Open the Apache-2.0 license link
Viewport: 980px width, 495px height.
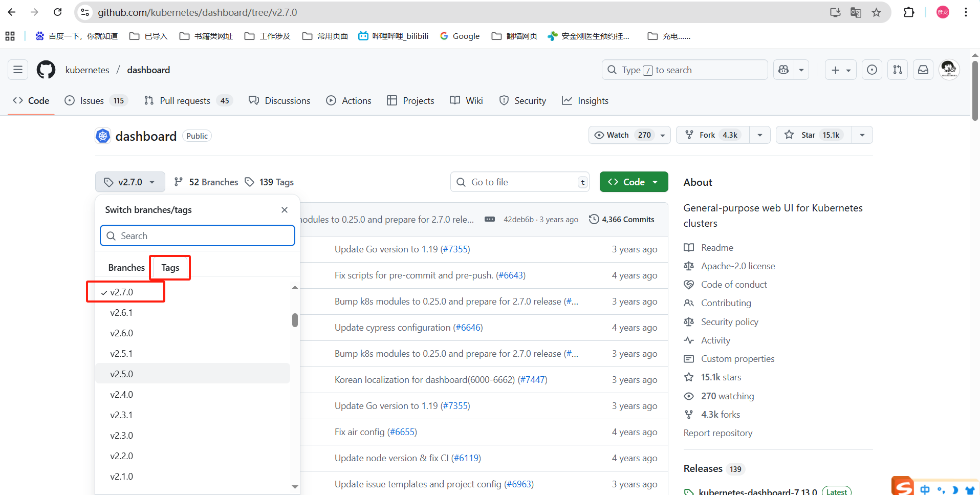tap(738, 266)
